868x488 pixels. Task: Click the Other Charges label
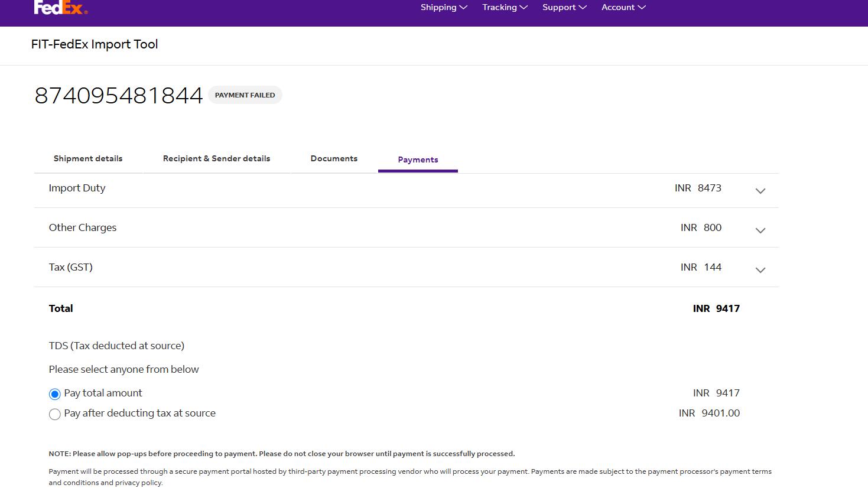tap(83, 227)
